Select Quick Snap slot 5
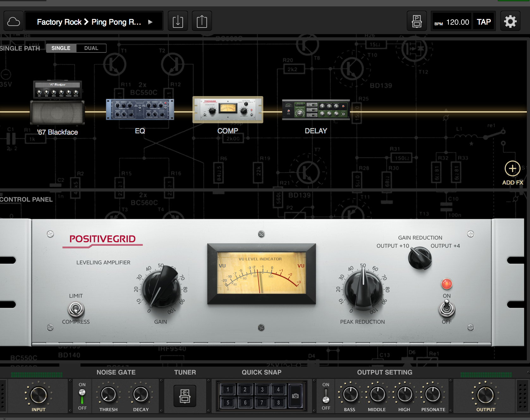Viewport: 530px width, 420px height. pyautogui.click(x=228, y=402)
